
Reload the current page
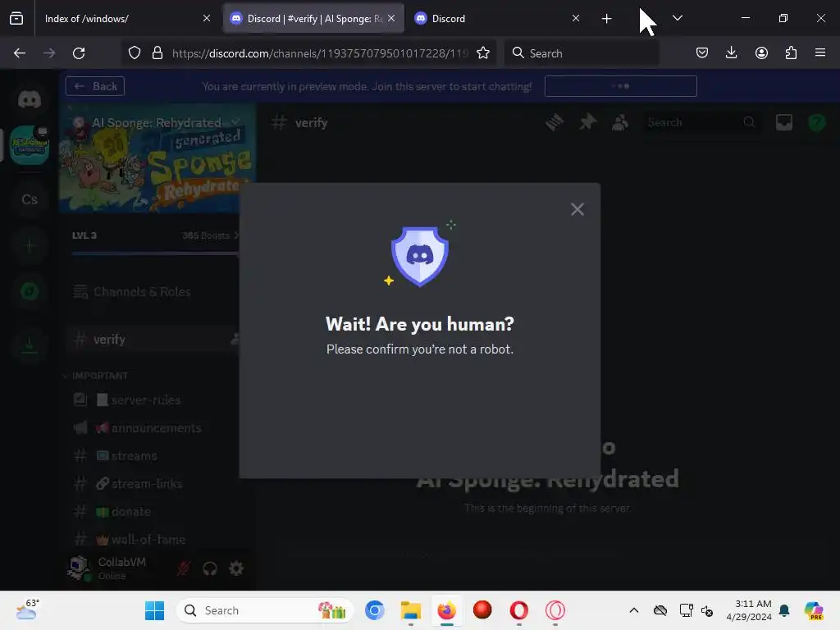click(79, 53)
